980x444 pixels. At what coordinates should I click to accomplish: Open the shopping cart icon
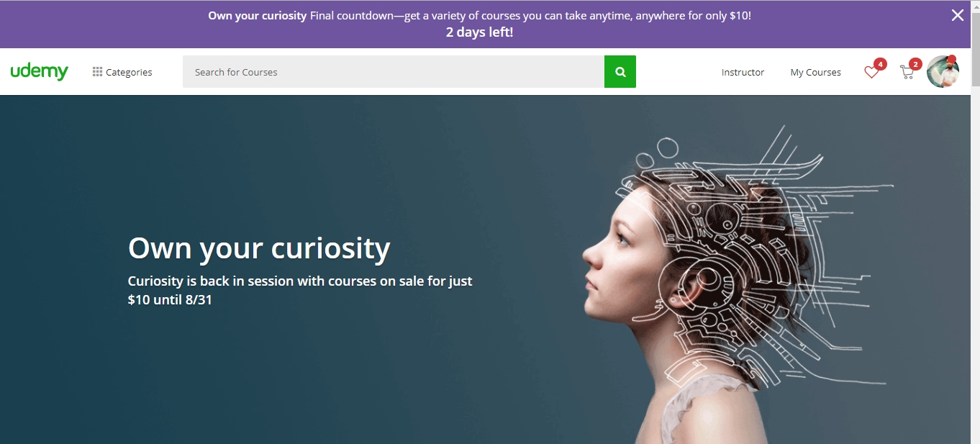point(907,72)
